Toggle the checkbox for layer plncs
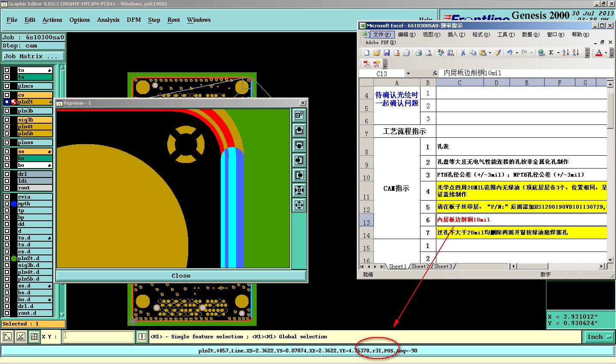Screen dimensions: 616x364 [x=7, y=86]
